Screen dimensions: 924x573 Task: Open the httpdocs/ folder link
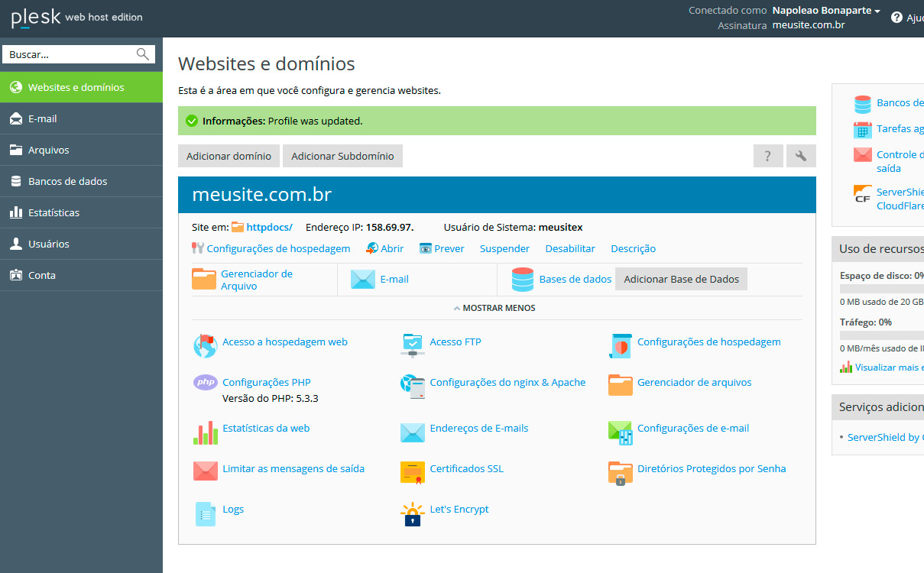point(268,227)
